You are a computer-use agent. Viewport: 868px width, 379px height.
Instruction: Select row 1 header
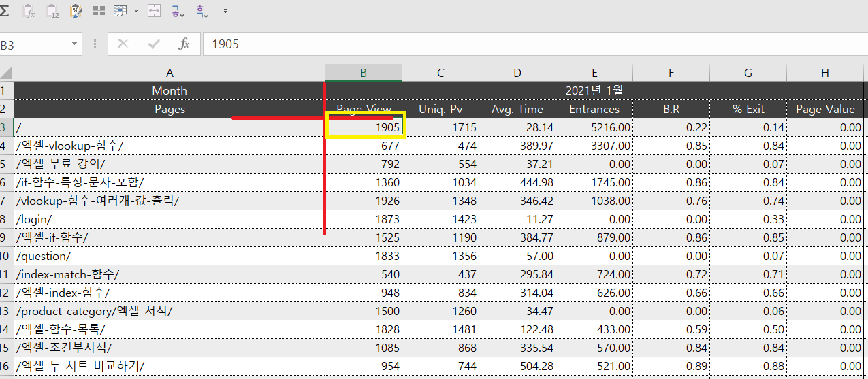pos(7,90)
